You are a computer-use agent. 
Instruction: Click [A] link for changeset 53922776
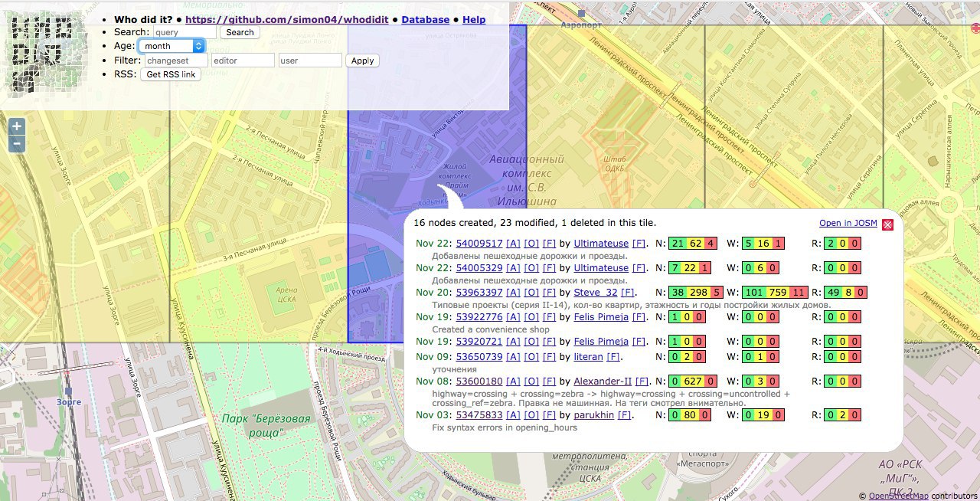click(x=513, y=316)
